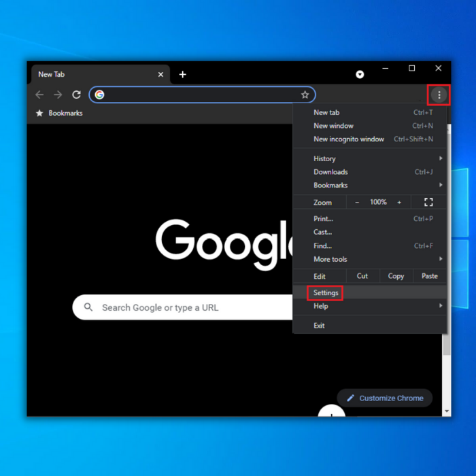The height and width of the screenshot is (476, 476).
Task: Click the 100% zoom level value
Action: (x=378, y=202)
